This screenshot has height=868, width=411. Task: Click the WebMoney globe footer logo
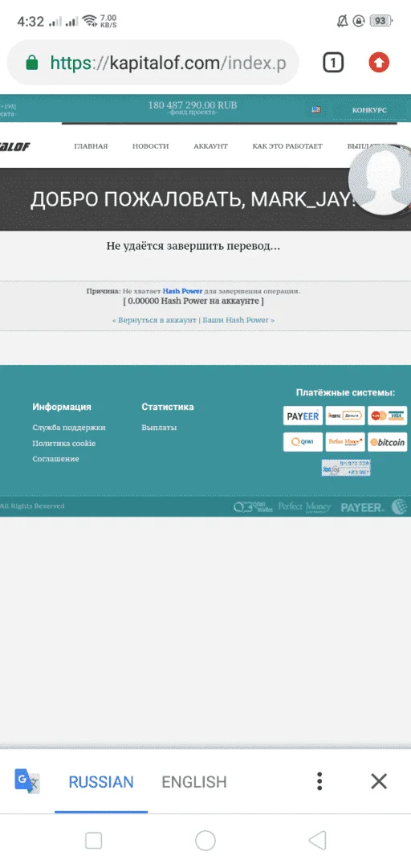pos(399,506)
